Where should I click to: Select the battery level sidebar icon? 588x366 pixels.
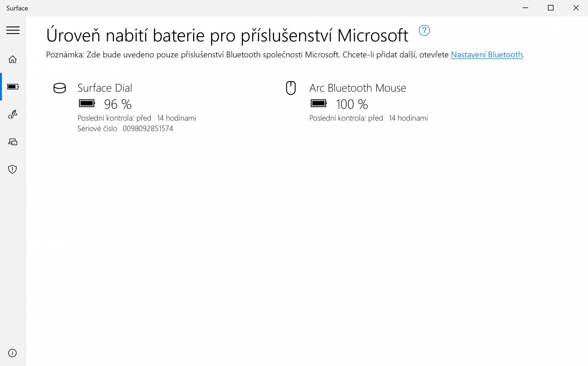click(x=13, y=87)
